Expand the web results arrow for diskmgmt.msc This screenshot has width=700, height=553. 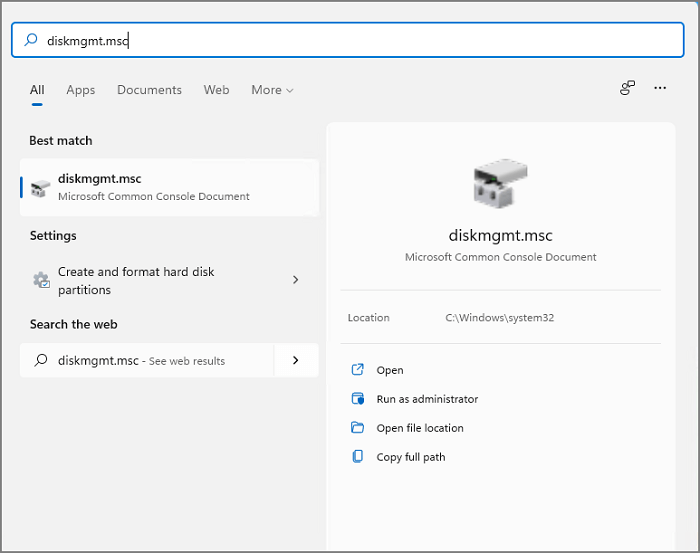point(295,360)
